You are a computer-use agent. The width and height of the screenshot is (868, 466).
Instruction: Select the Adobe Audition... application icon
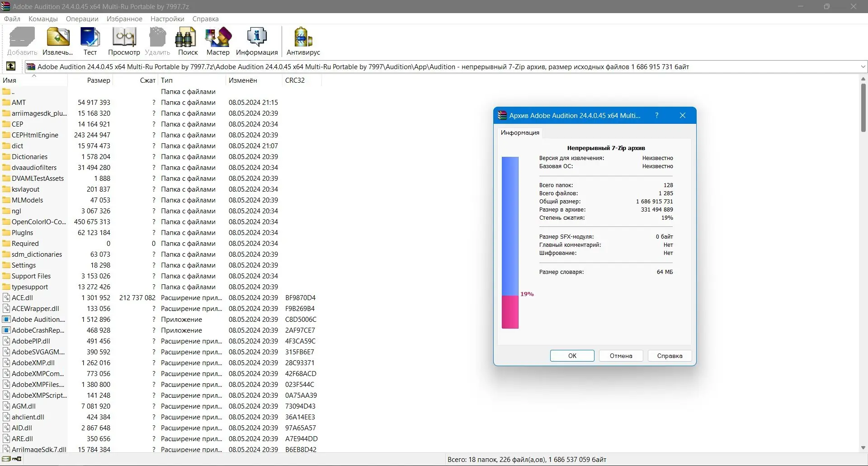pyautogui.click(x=6, y=319)
